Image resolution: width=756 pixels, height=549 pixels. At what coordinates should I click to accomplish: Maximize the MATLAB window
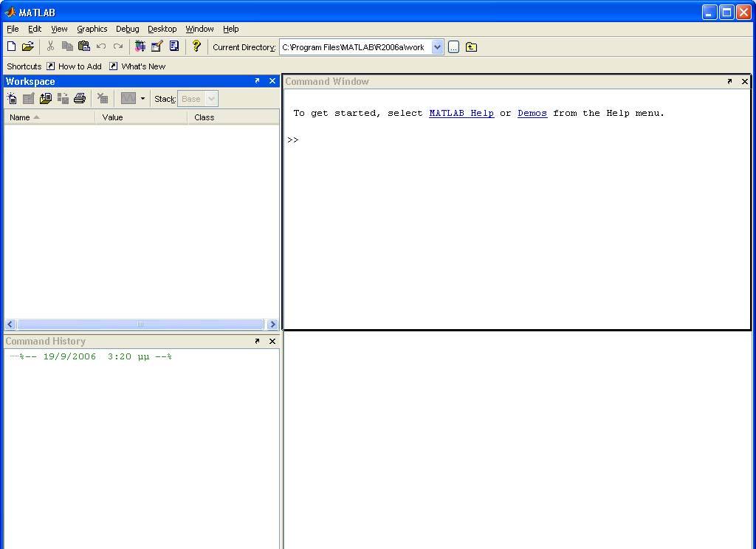point(726,12)
